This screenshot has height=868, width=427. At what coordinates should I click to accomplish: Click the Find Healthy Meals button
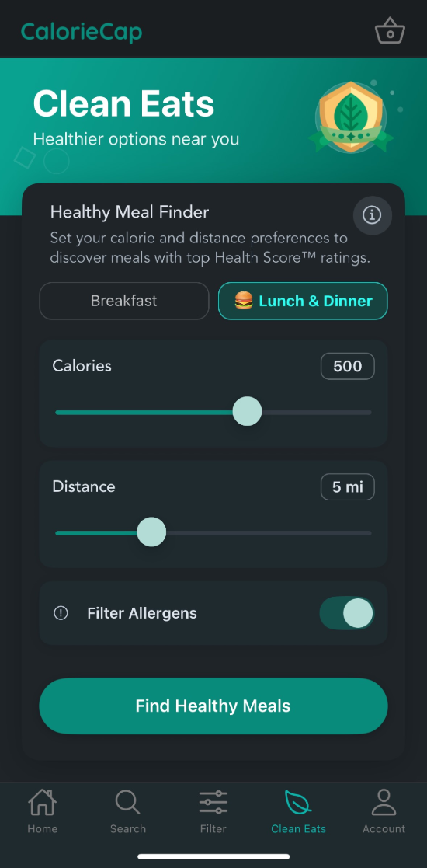tap(213, 706)
